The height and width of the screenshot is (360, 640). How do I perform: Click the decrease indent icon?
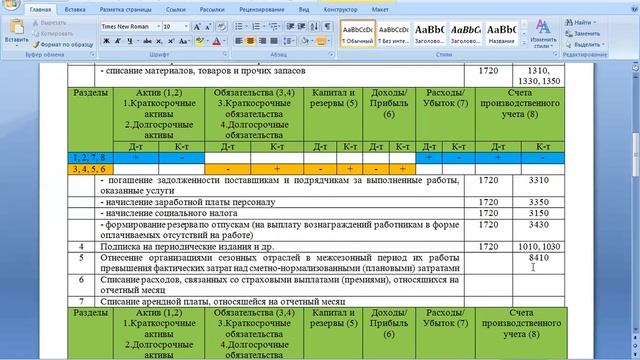coord(290,27)
